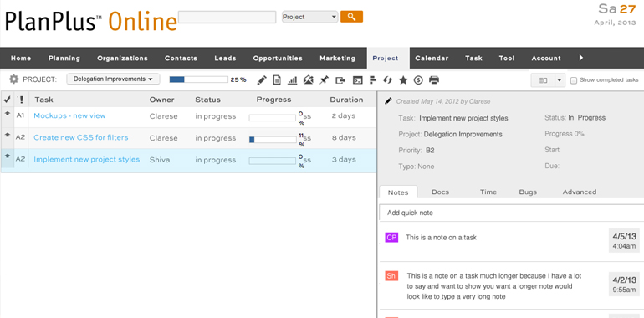The height and width of the screenshot is (318, 644).
Task: Open the Opportunities menu
Action: [278, 59]
